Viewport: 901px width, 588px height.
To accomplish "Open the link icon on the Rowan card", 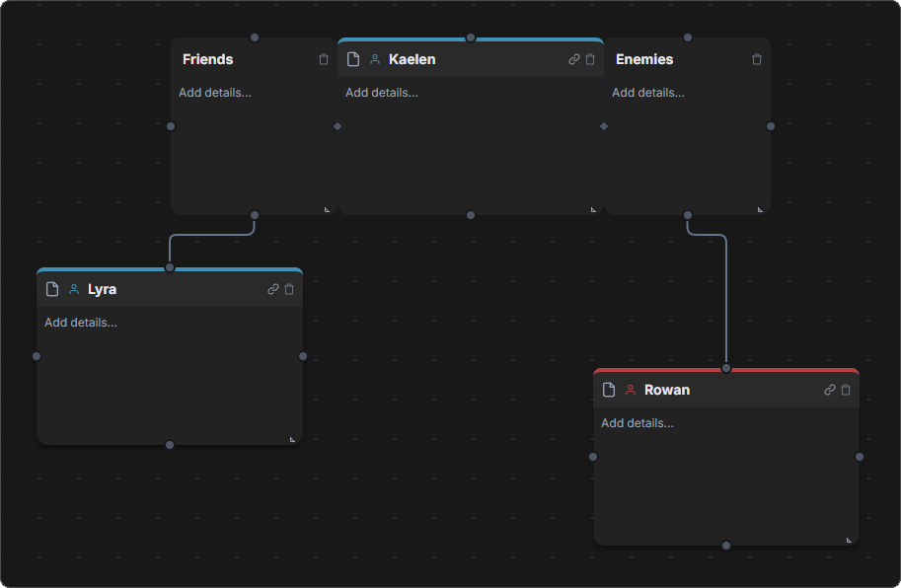I will (829, 390).
